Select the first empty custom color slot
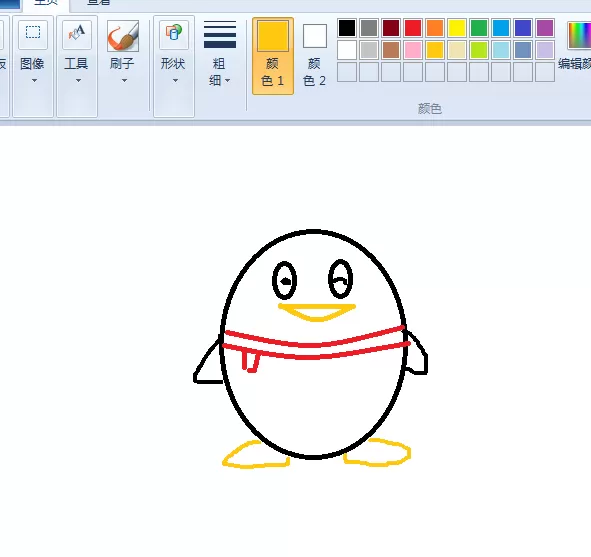 (347, 72)
